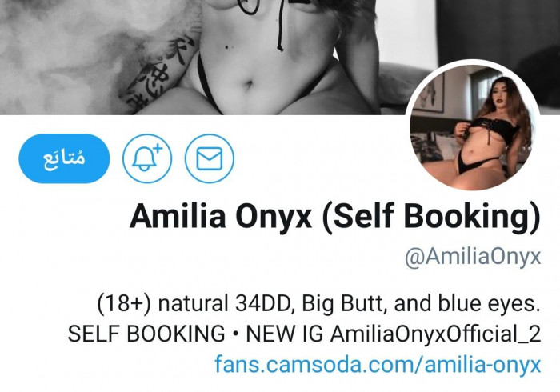The width and height of the screenshot is (560, 392).
Task: Click the blue Arabic following button
Action: [64, 158]
